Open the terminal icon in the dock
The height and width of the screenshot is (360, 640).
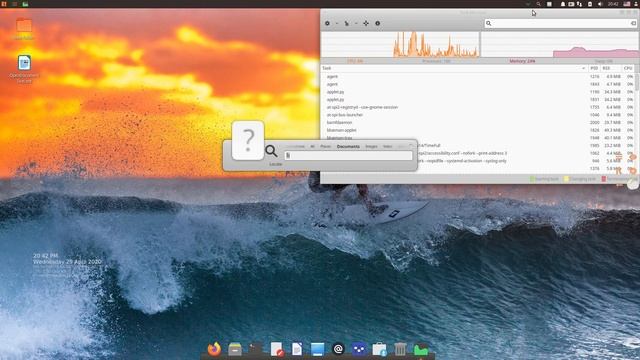[x=256, y=349]
